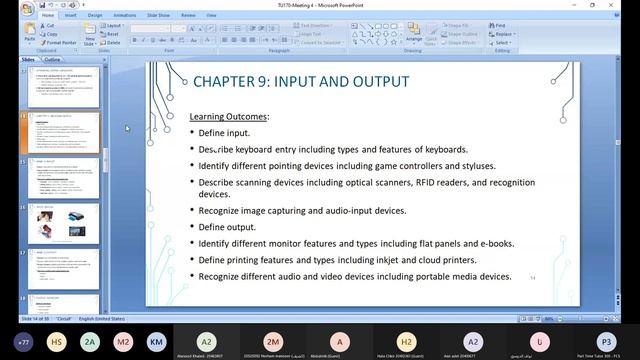
Task: Open the Review ribbon tab
Action: click(x=188, y=16)
